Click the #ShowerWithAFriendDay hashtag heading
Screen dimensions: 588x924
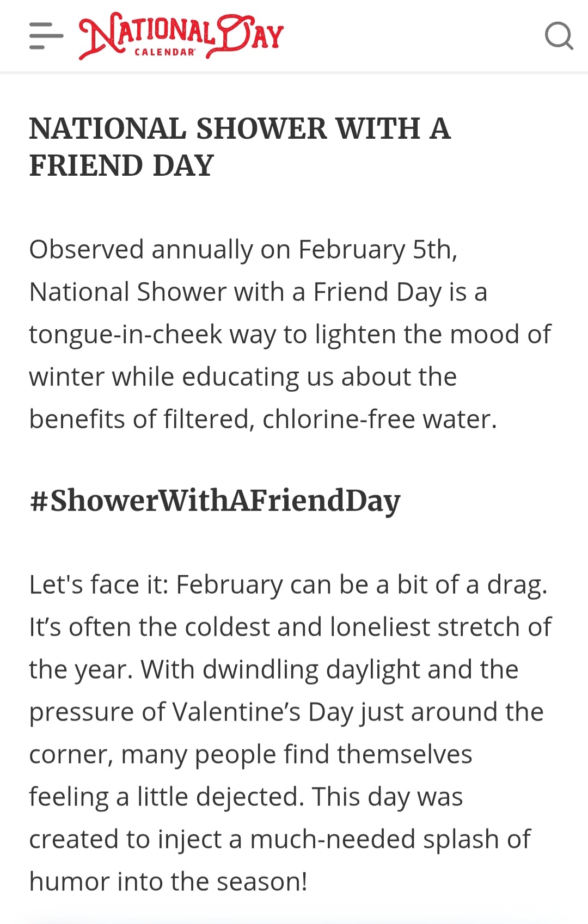pos(215,501)
